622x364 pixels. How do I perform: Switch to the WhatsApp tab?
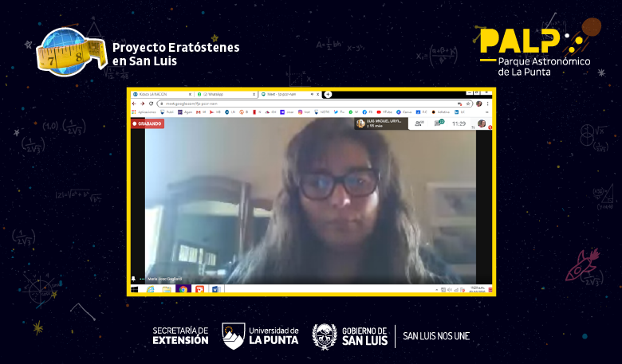click(226, 94)
